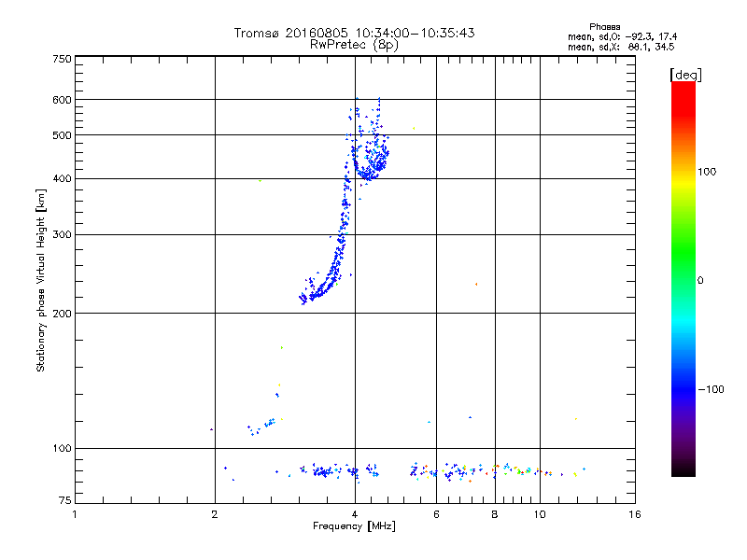The height and width of the screenshot is (560, 747).
Task: Click the plot title 'Tromsø 20160805 10:34:00-10:35:43'
Action: 354,33
